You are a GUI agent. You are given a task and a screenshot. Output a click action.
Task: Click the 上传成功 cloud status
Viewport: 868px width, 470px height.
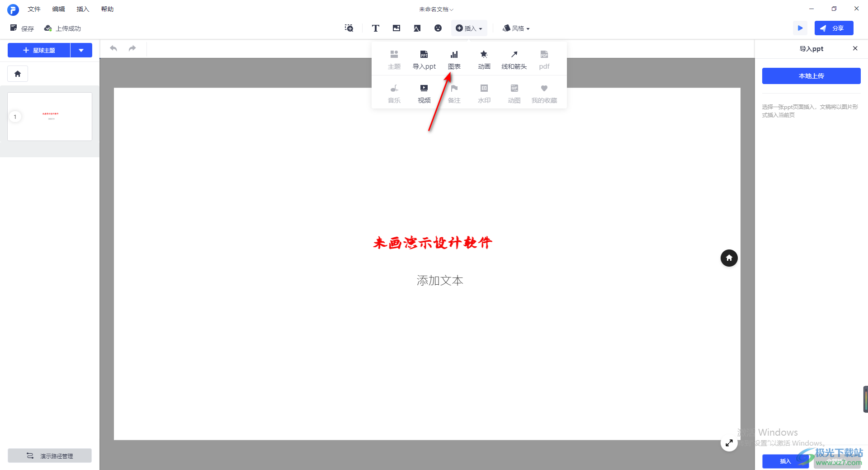62,28
